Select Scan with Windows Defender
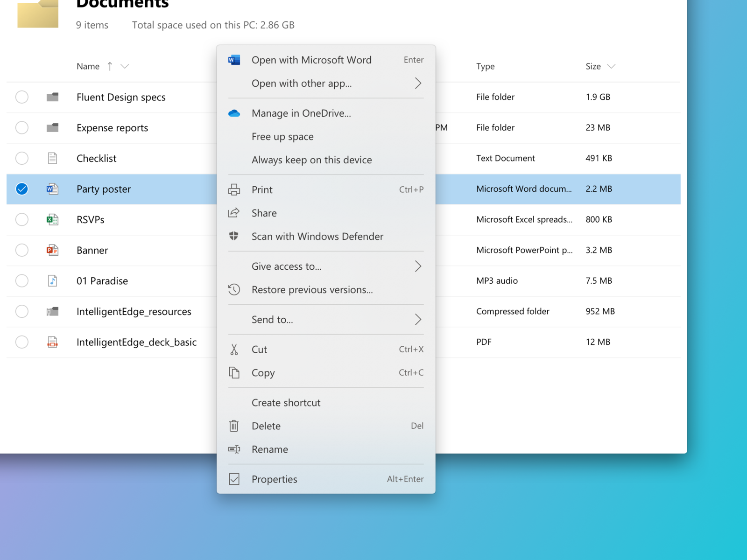747x560 pixels. [317, 236]
